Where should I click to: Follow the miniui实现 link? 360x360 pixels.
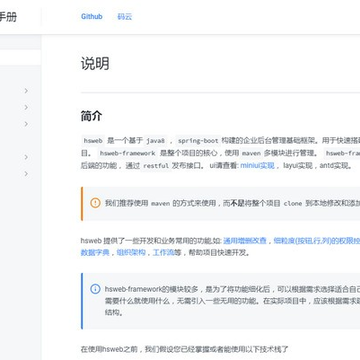click(257, 165)
